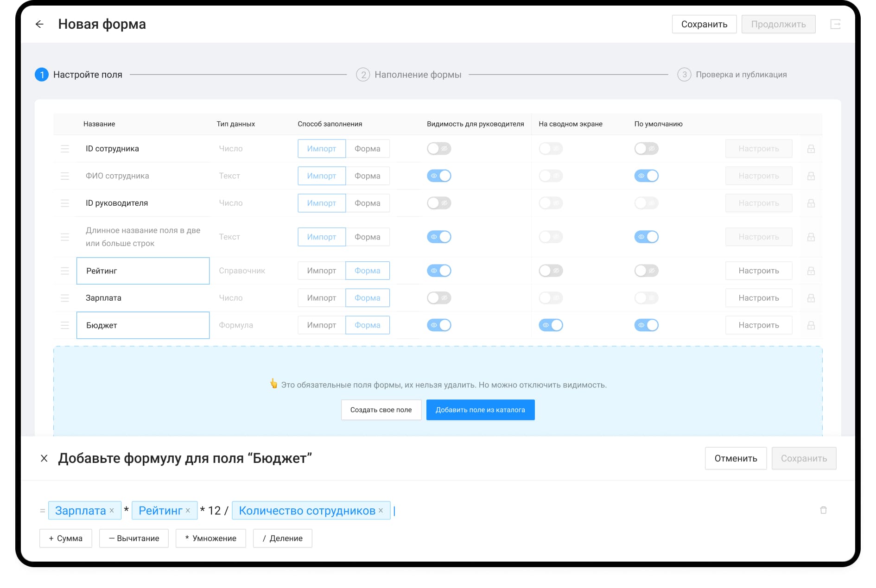Remove the Рейтинг chip from the formula
Screen dimensions: 876x588
coord(188,511)
